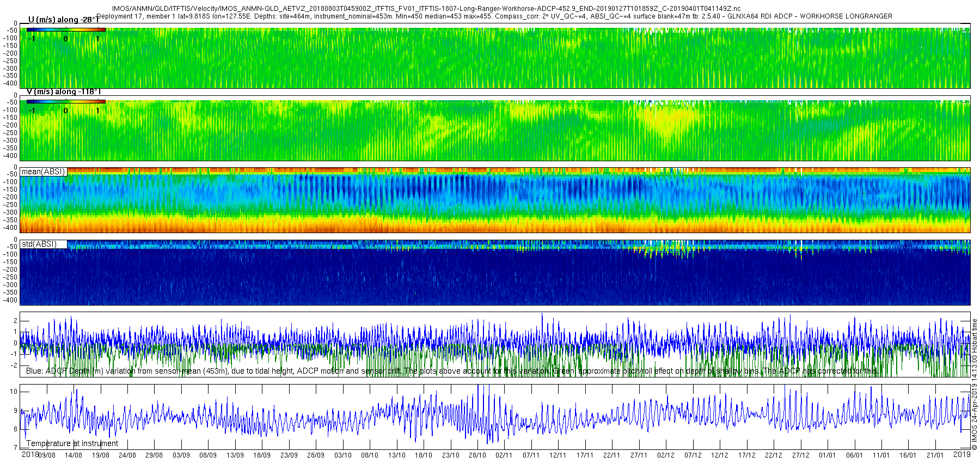Viewport: 980px width, 463px height.
Task: Click the 23/10 date tick label
Action: (451, 455)
